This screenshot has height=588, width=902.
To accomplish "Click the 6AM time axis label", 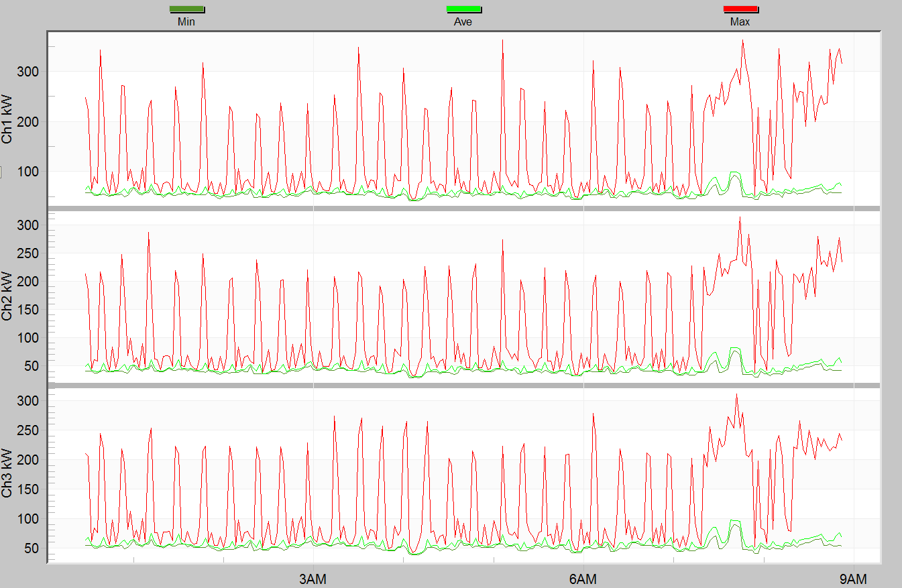I will [x=583, y=578].
